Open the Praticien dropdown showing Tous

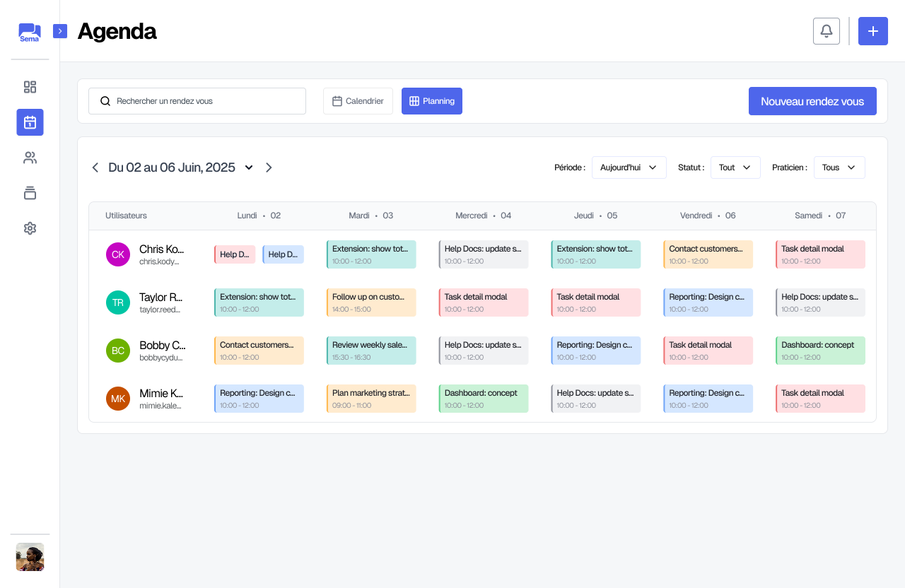[x=839, y=167]
